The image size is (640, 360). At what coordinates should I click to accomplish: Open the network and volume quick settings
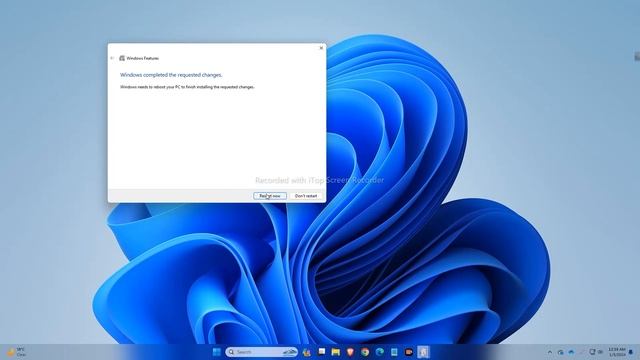(596, 352)
